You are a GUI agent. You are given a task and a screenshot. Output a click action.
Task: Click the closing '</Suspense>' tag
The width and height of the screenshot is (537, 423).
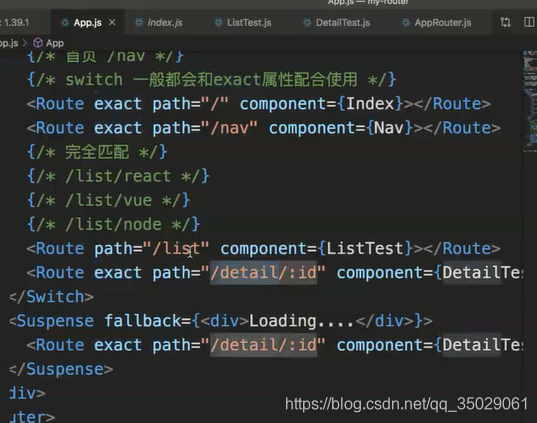click(x=61, y=369)
